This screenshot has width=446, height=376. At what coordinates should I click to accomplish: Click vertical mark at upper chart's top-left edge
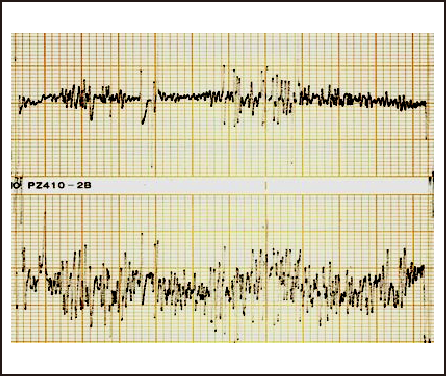[15, 59]
